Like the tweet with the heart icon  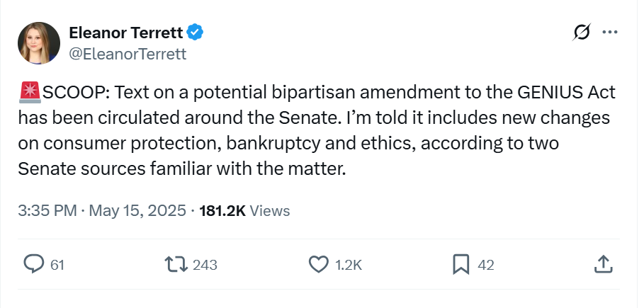[x=319, y=264]
